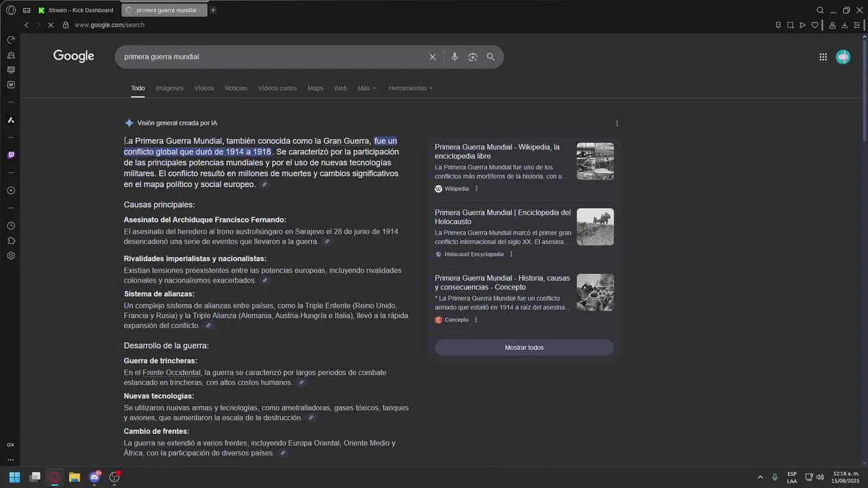Image resolution: width=868 pixels, height=488 pixels.
Task: Open Extensions cube icon in sidebar
Action: pos(11,241)
